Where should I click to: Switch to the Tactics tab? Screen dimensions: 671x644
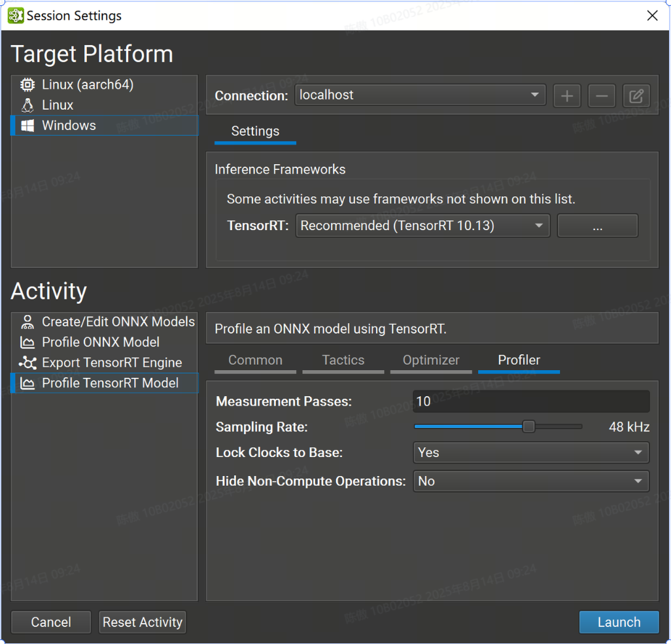pos(343,360)
